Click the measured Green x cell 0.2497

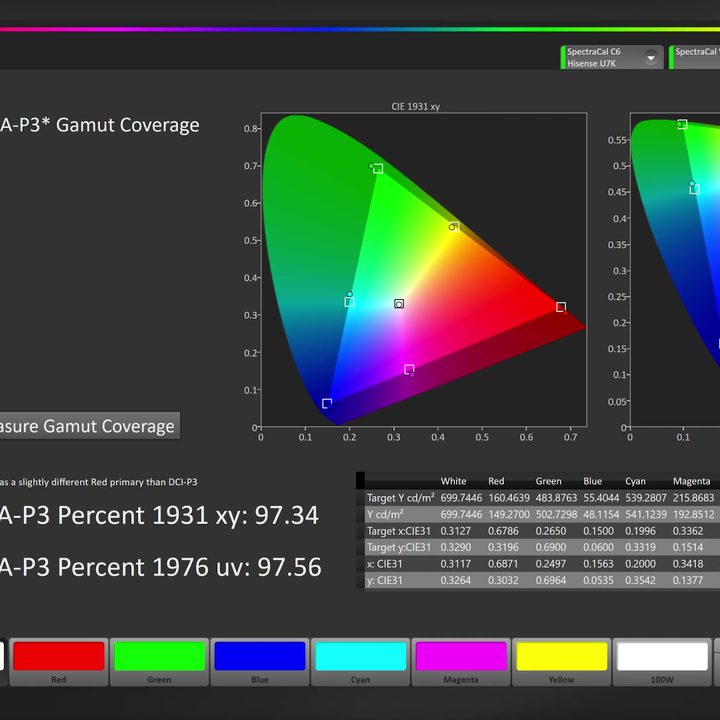(x=551, y=564)
